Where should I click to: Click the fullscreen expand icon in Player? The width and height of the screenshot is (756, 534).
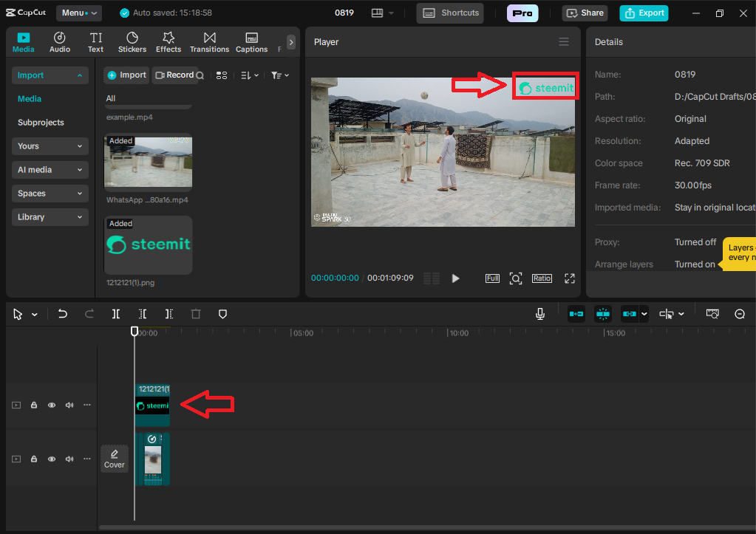click(x=569, y=278)
